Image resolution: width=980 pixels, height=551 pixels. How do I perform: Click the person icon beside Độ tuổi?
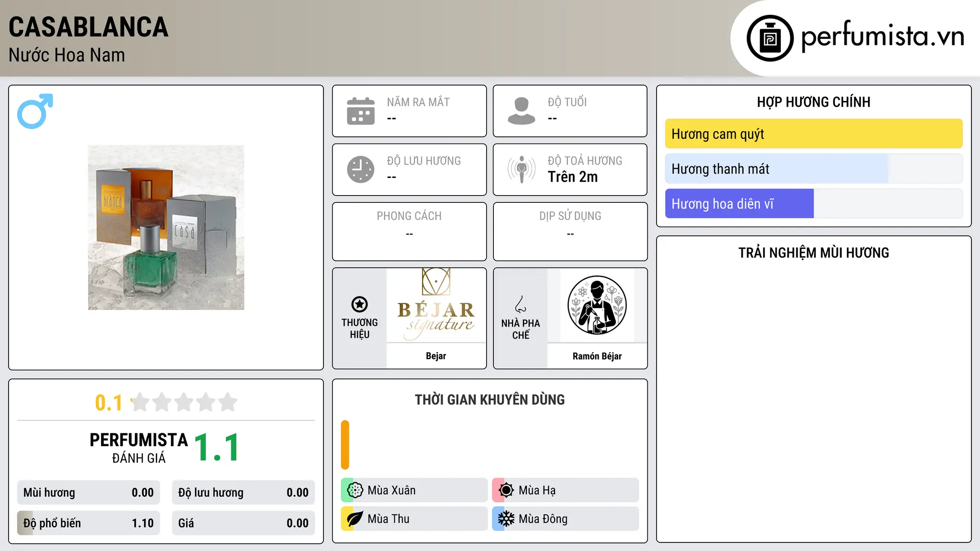(x=522, y=111)
